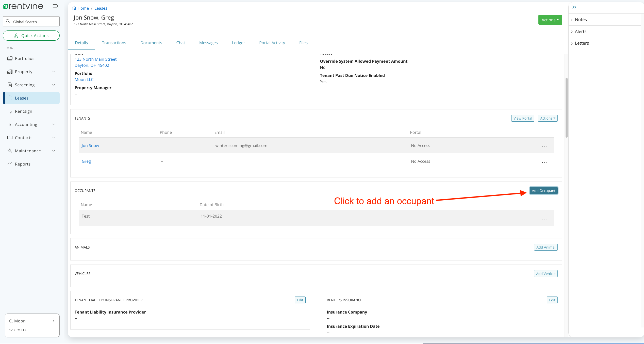Image resolution: width=644 pixels, height=344 pixels.
Task: Open Test occupant row ellipsis menu
Action: pos(544,219)
